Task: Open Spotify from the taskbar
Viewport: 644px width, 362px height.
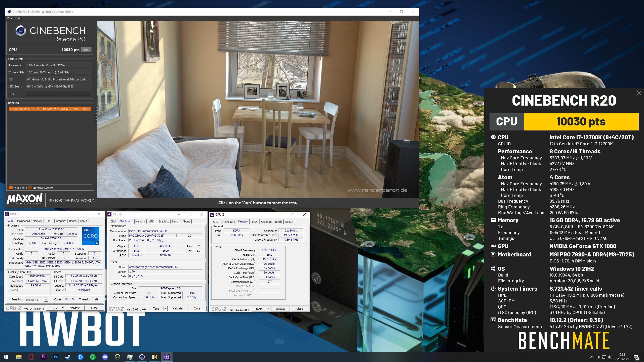Action: pos(93,357)
